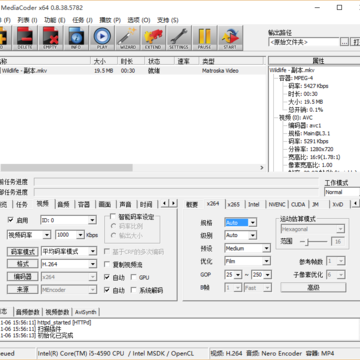
Task: Open the AviSynth tab
Action: [x=86, y=312]
